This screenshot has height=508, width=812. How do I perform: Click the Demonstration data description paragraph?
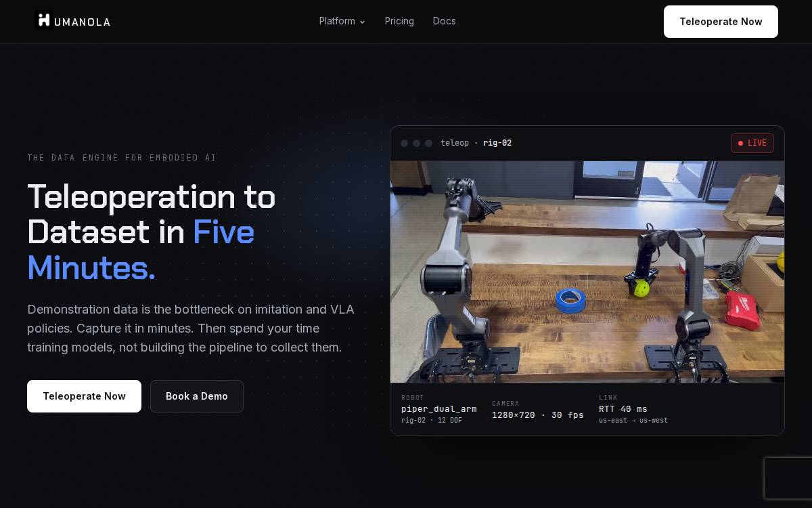(x=191, y=329)
